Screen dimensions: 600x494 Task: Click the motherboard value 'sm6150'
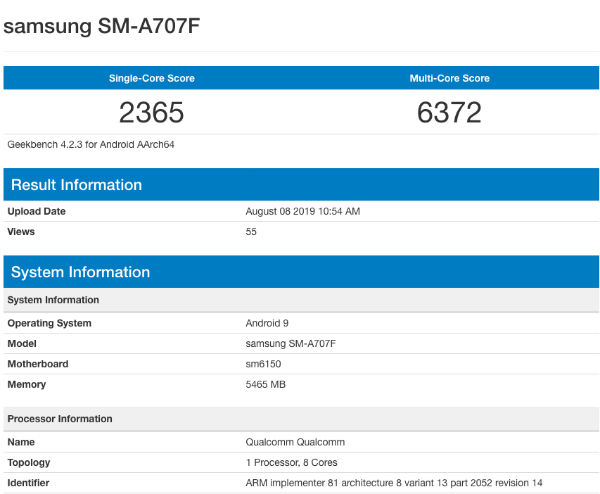tap(263, 364)
